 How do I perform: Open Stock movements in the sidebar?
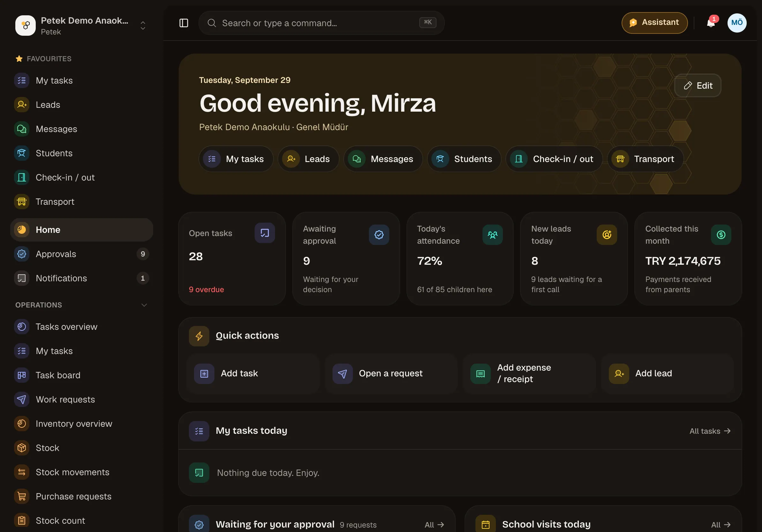[82, 472]
